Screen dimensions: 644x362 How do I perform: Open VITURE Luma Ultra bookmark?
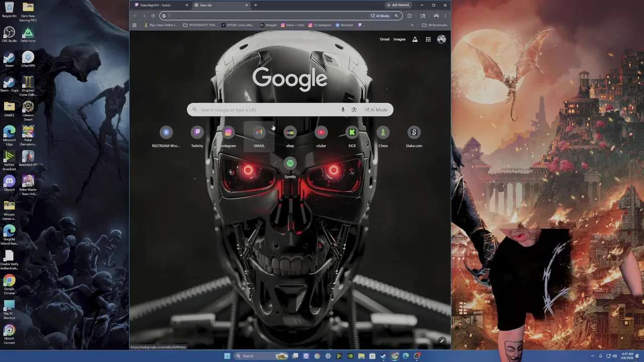point(238,25)
